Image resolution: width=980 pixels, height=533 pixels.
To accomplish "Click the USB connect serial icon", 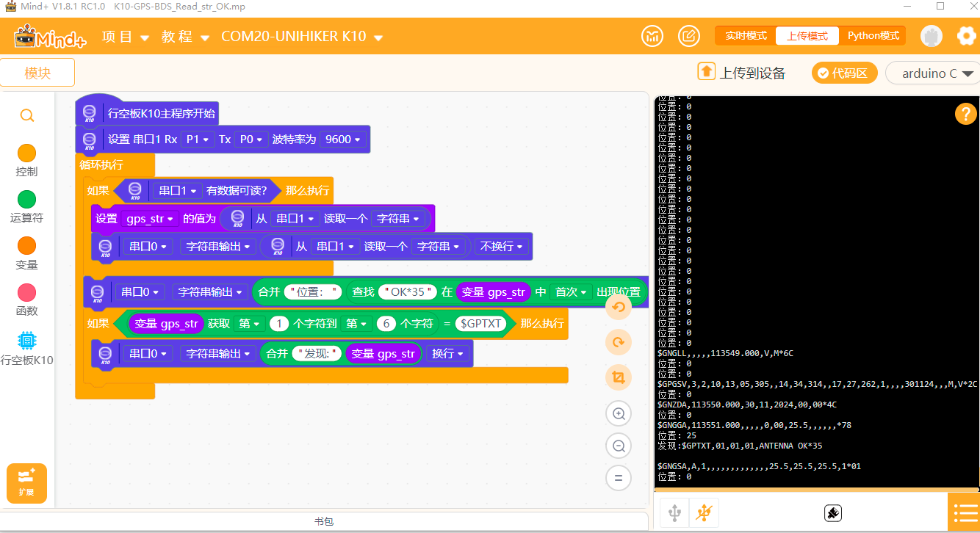I will [x=674, y=512].
